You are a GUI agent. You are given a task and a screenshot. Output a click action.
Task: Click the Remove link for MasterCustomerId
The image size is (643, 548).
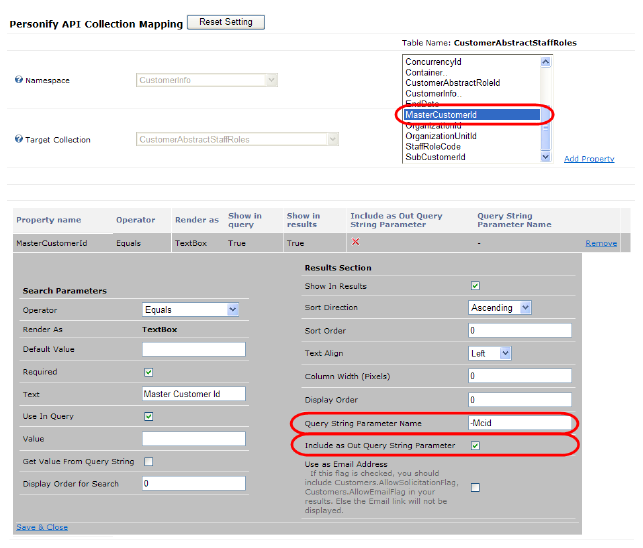point(601,243)
